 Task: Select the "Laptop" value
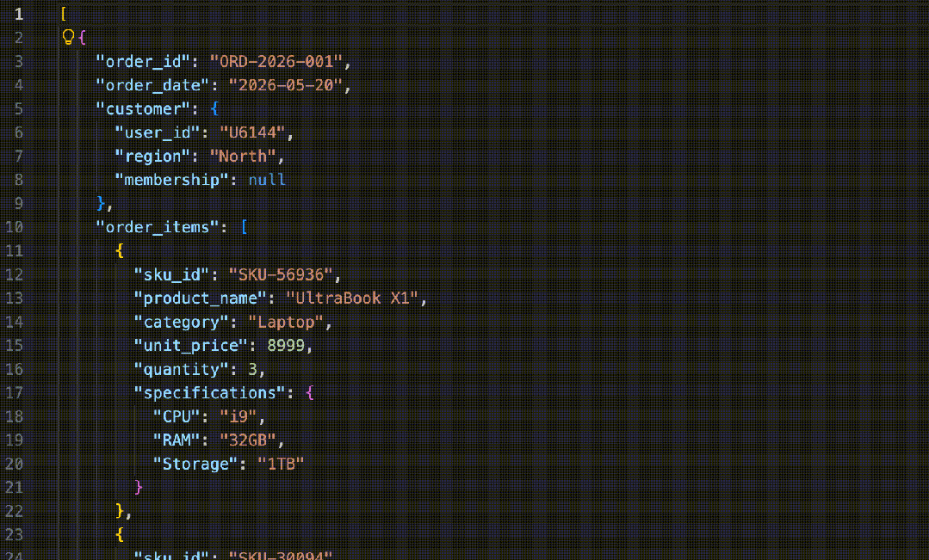[x=286, y=322]
